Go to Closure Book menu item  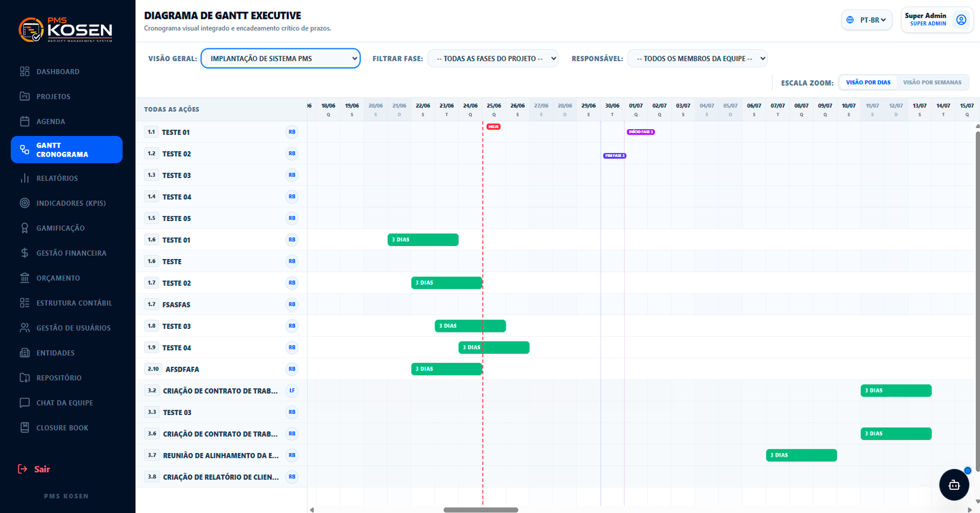(66, 427)
